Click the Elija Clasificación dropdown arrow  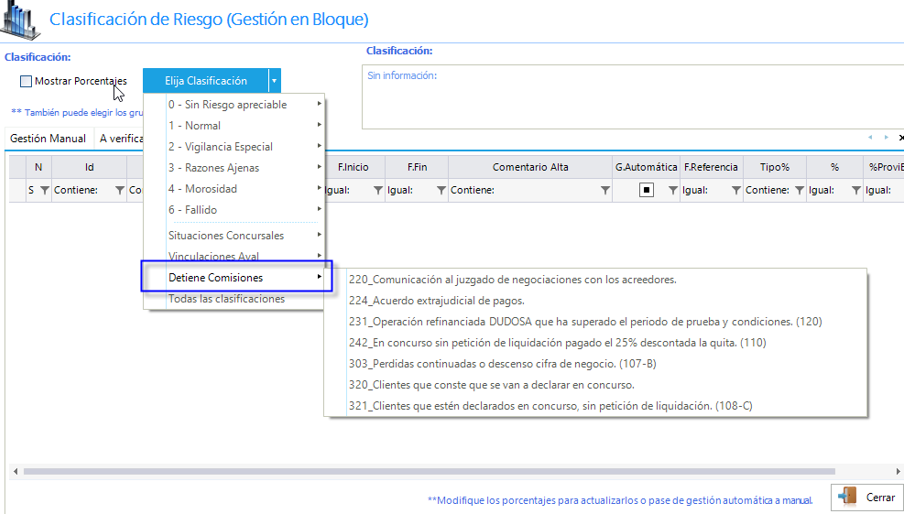(x=274, y=81)
